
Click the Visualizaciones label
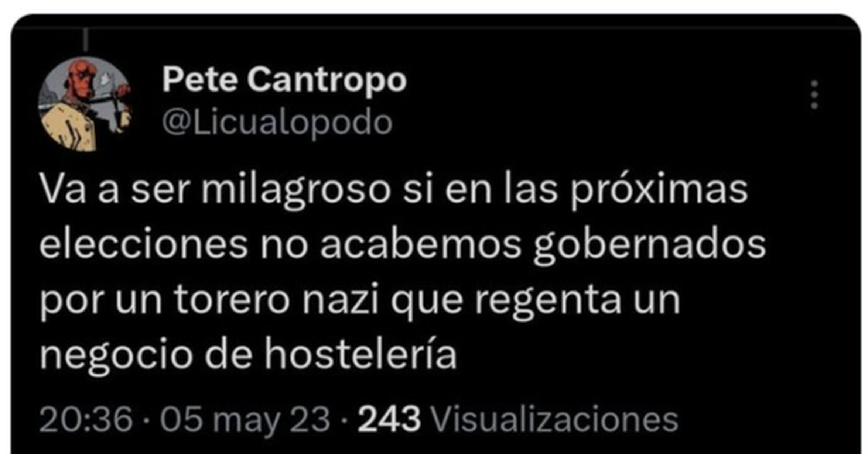click(555, 419)
